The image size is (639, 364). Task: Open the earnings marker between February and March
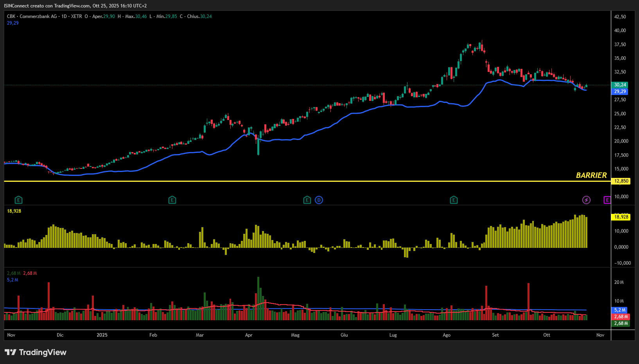tap(172, 200)
